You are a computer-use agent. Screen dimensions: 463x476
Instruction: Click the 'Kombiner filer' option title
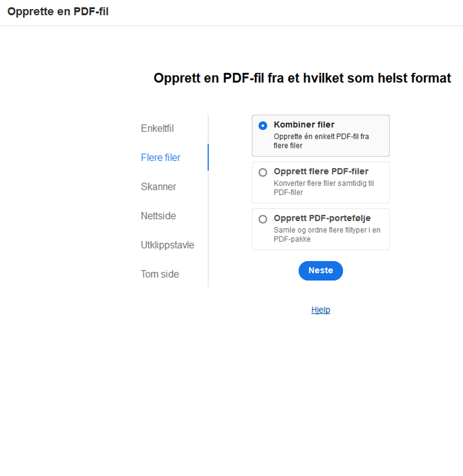[304, 125]
